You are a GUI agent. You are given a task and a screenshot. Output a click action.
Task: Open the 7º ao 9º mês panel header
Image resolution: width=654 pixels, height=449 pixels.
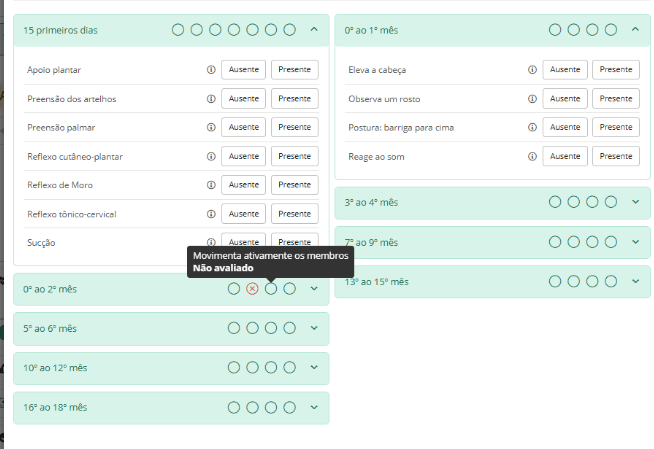[x=635, y=242]
